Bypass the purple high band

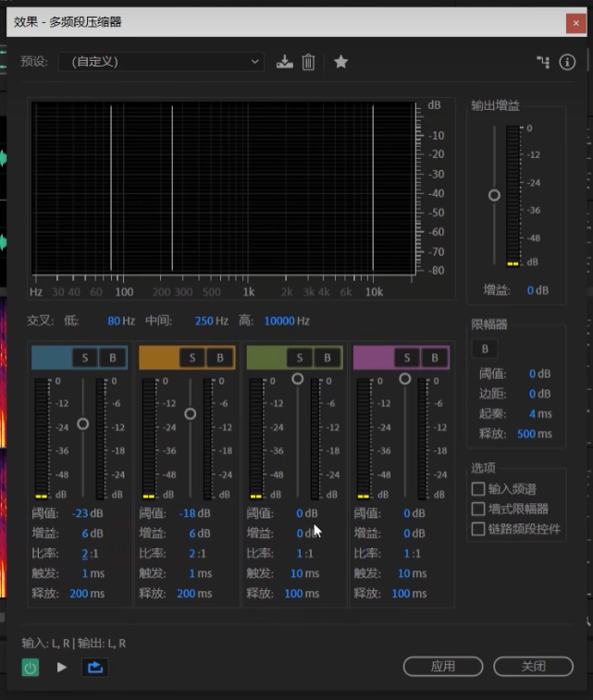435,358
